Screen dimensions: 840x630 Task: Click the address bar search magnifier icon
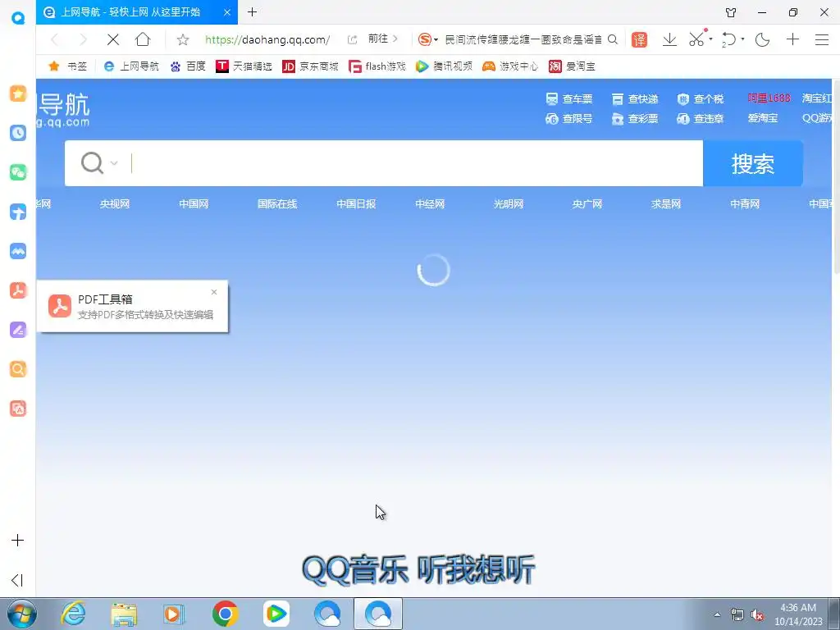613,39
